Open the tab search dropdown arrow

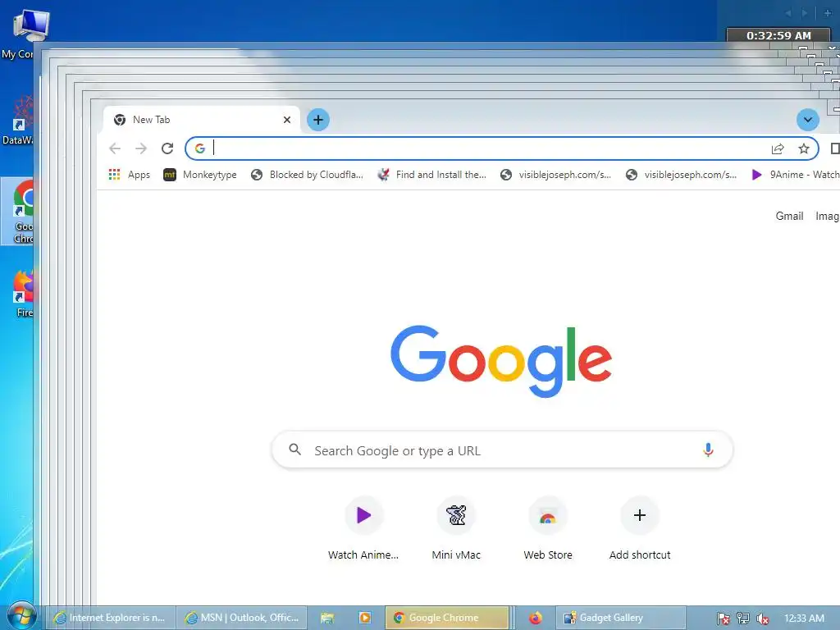pos(808,120)
